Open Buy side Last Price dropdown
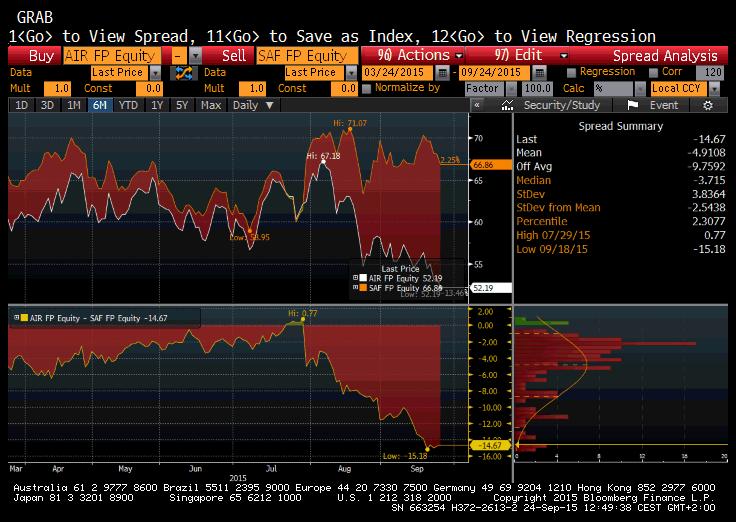This screenshot has height=522, width=736. [x=155, y=73]
